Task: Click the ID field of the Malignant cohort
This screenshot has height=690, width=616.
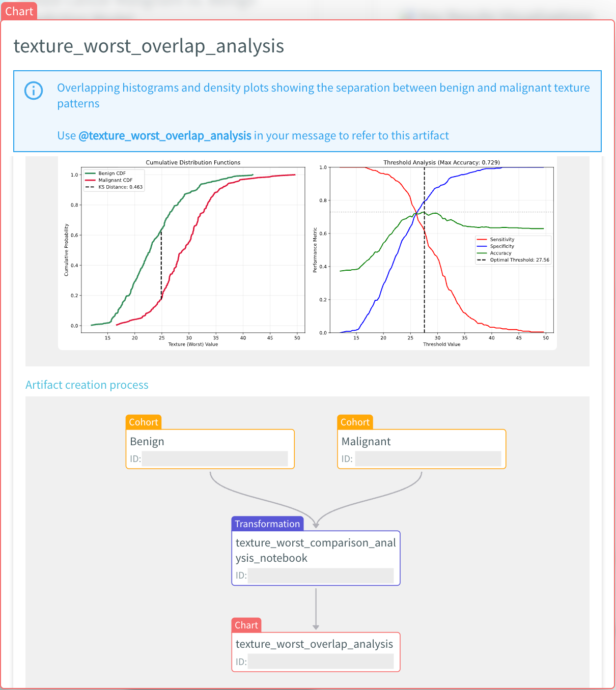Action: click(x=428, y=458)
